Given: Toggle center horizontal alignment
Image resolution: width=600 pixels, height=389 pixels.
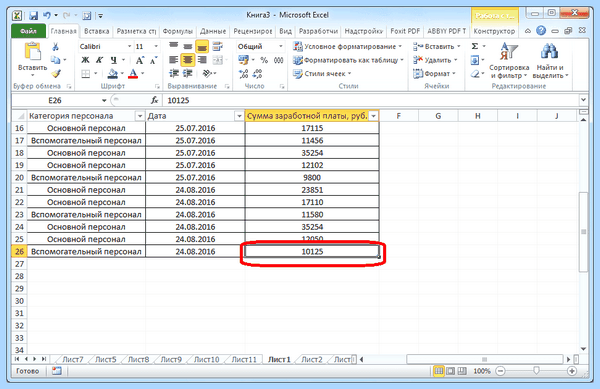Looking at the screenshot, I should (188, 60).
